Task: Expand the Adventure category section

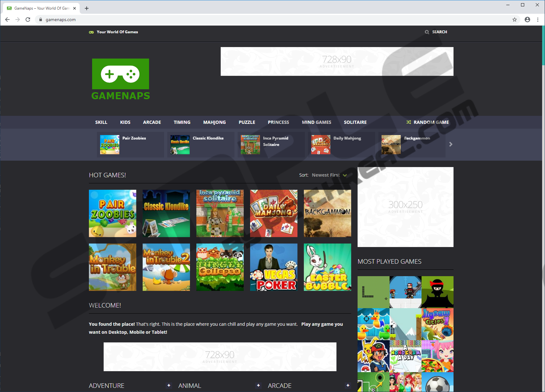Action: (169, 385)
